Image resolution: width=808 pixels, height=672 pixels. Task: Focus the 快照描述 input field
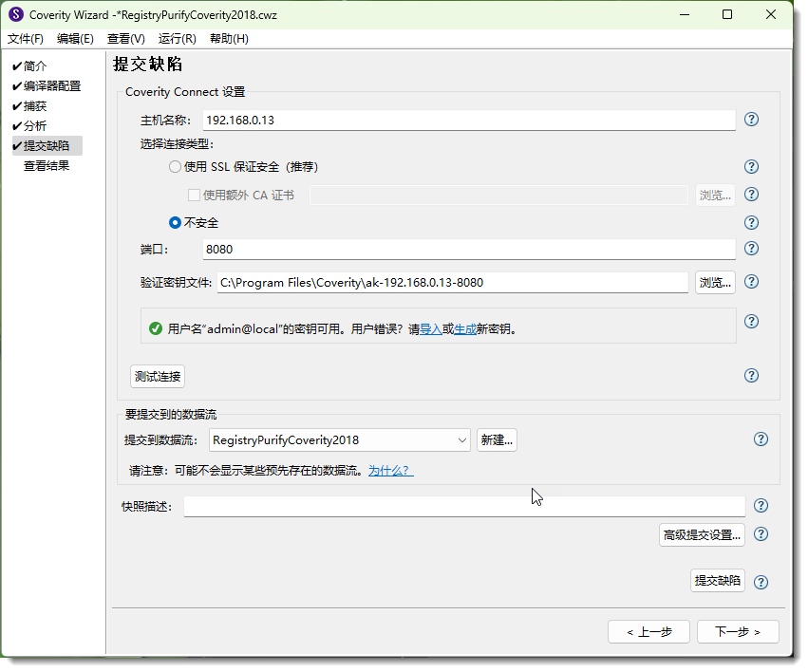[x=464, y=507]
